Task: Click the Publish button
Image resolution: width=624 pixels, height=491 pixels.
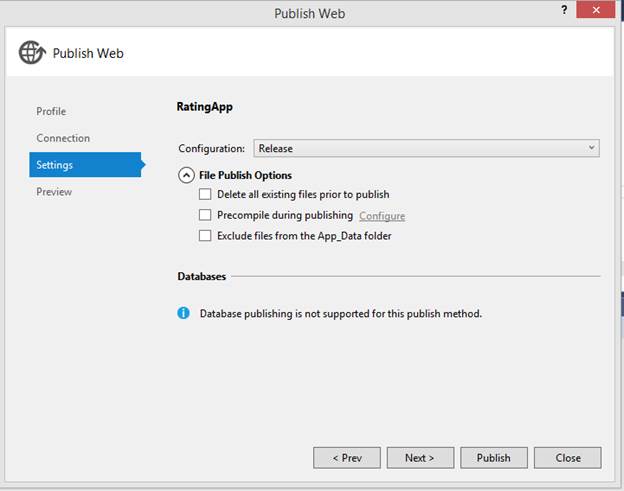Action: tap(493, 458)
